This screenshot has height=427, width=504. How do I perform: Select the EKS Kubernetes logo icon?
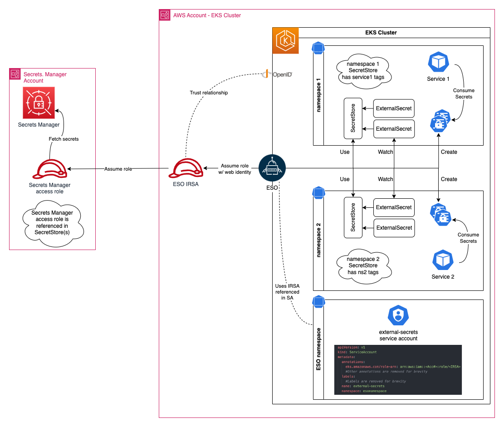[285, 40]
